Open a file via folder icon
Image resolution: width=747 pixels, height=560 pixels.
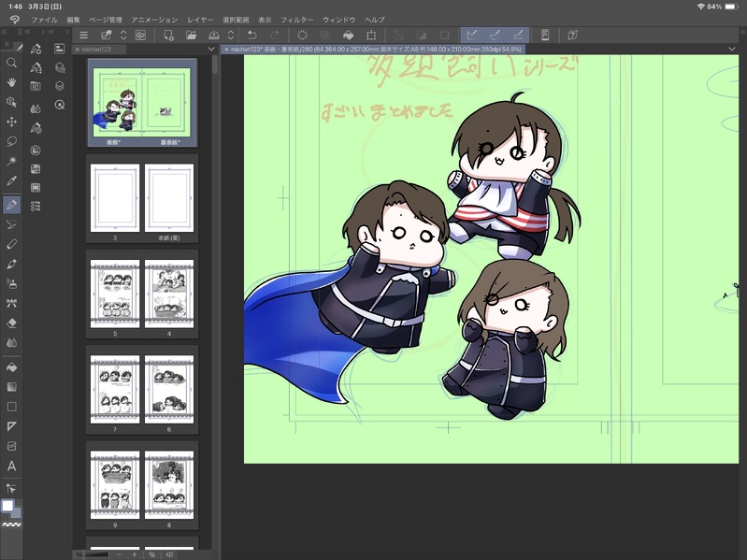[191, 36]
